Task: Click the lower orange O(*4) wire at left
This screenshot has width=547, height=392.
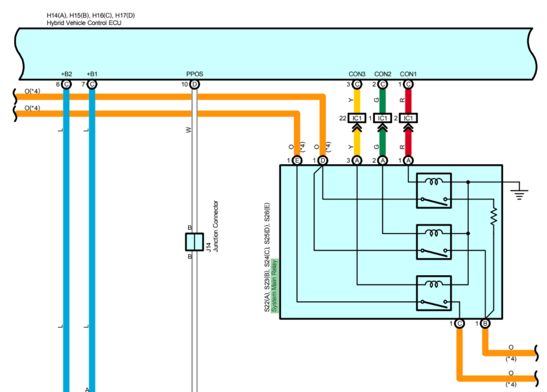Action: pyautogui.click(x=140, y=114)
